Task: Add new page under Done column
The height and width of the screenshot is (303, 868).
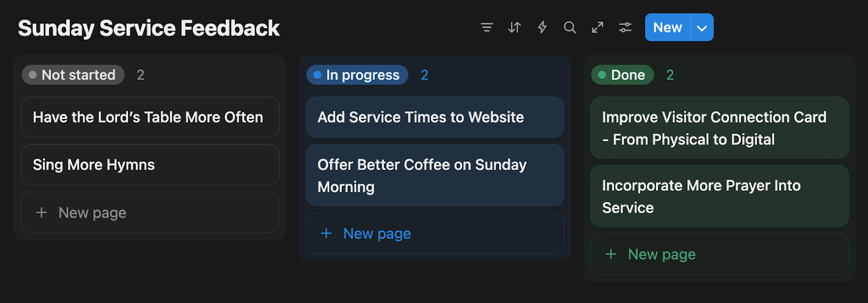Action: pyautogui.click(x=719, y=254)
